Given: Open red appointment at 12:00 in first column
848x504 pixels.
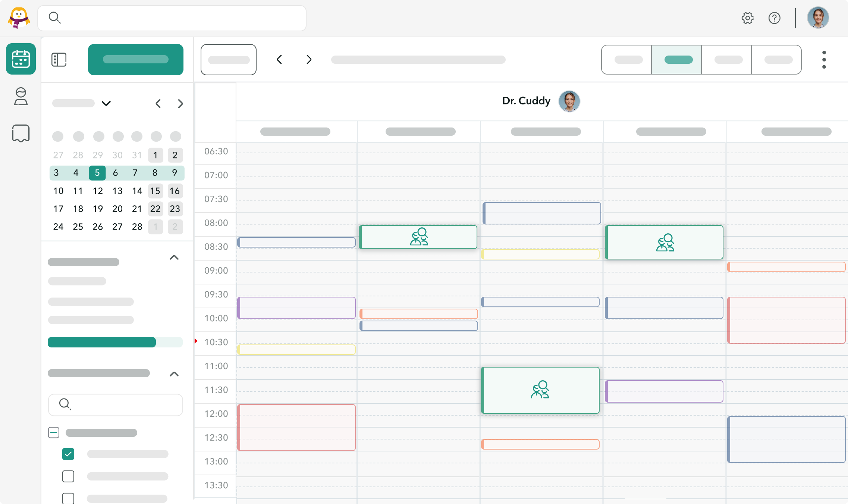Looking at the screenshot, I should click(296, 428).
